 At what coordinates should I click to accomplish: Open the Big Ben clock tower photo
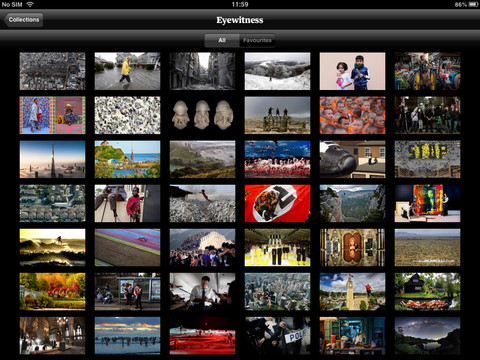[352, 292]
